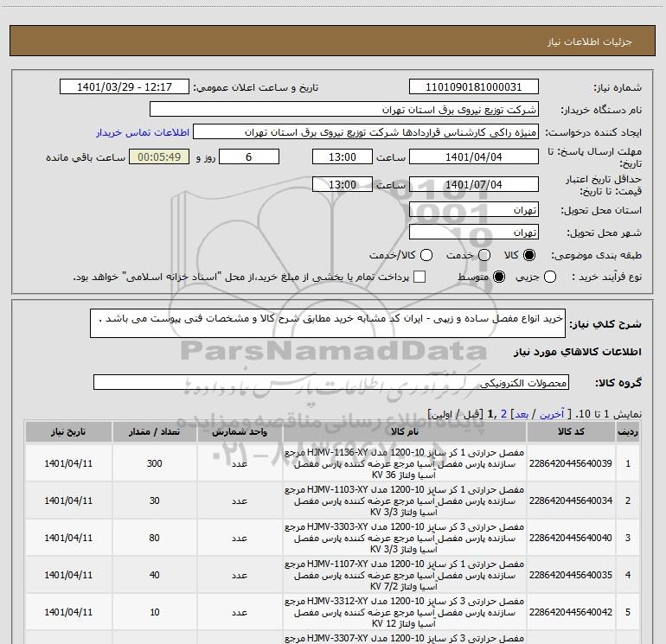Select item code 2286420445640035
The width and height of the screenshot is (666, 644).
click(x=571, y=575)
